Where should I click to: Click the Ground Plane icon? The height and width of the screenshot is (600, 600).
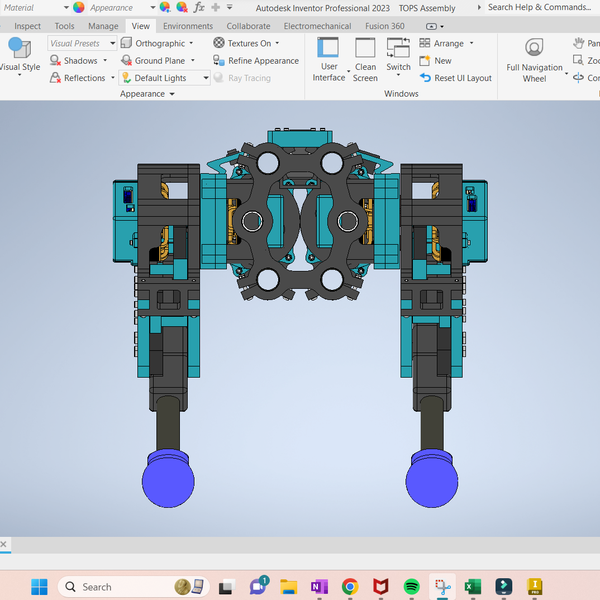(x=126, y=60)
